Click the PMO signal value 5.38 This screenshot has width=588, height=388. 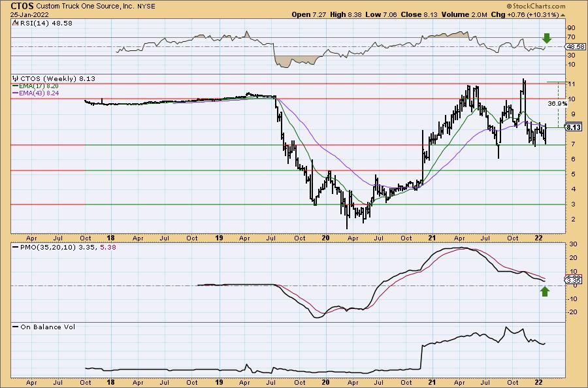click(108, 248)
